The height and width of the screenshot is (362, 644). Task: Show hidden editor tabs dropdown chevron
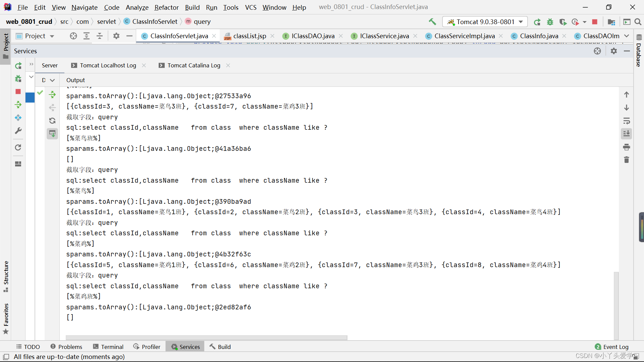[x=627, y=36]
